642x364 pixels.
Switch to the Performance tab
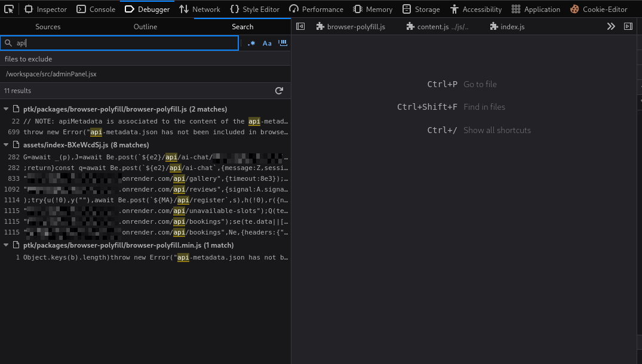[316, 9]
